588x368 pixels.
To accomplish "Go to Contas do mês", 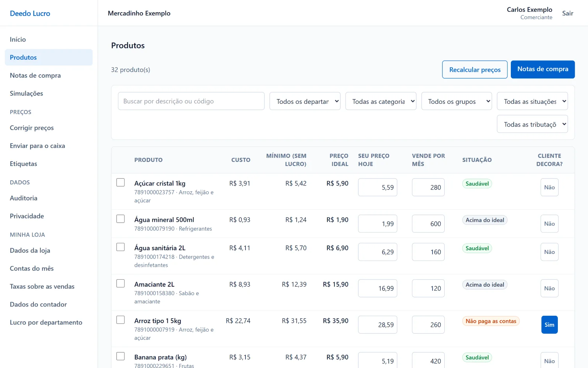I will [49, 268].
